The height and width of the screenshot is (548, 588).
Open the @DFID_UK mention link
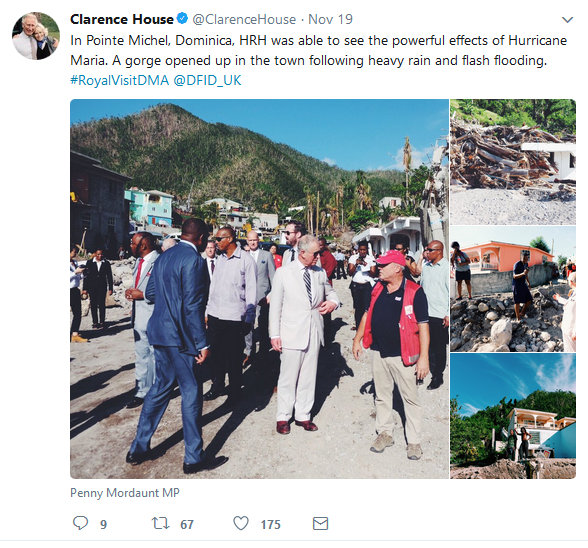pos(207,80)
